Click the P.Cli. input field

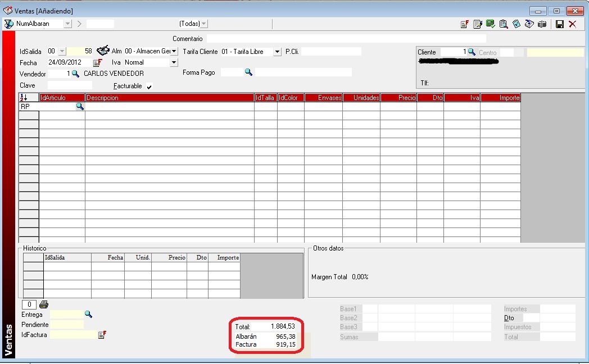pos(331,52)
